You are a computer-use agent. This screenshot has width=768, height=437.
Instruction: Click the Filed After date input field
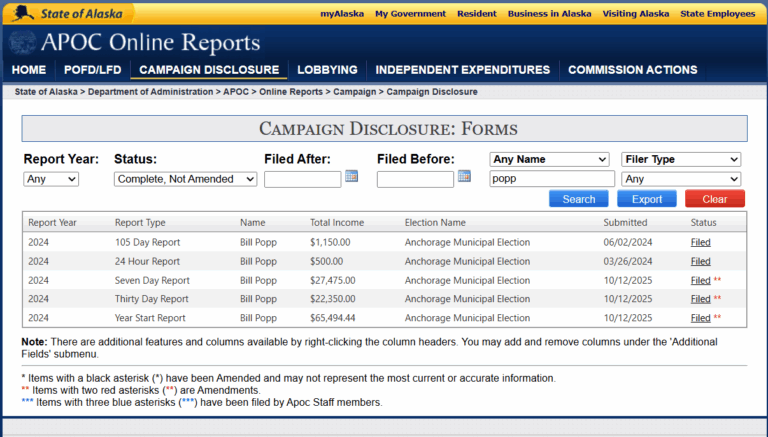coord(302,179)
